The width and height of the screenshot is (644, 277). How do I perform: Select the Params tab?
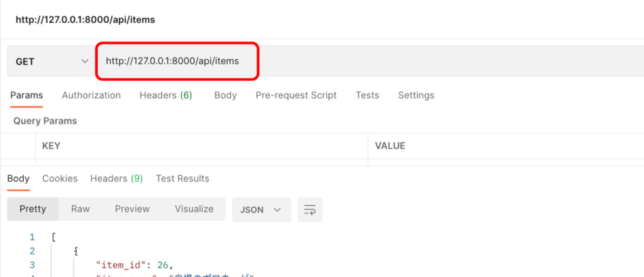[26, 95]
